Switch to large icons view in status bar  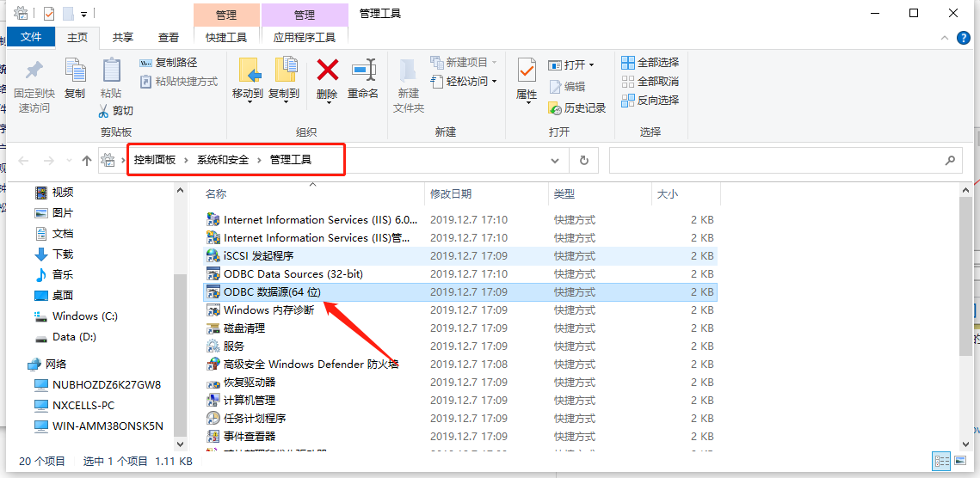(x=960, y=462)
